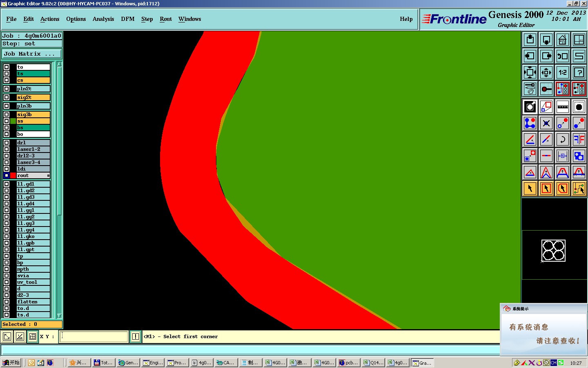Switch to the pcb... taskbar window
The image size is (588, 368).
348,363
